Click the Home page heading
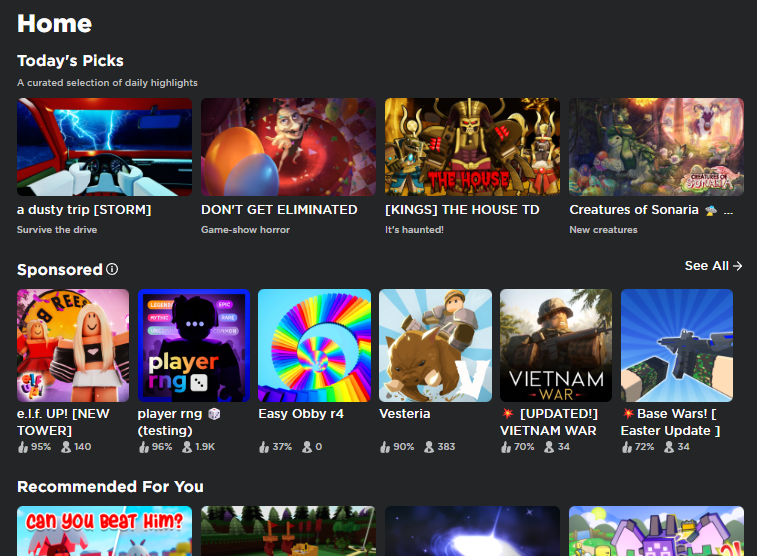Viewport: 757px width, 556px height. coord(55,23)
